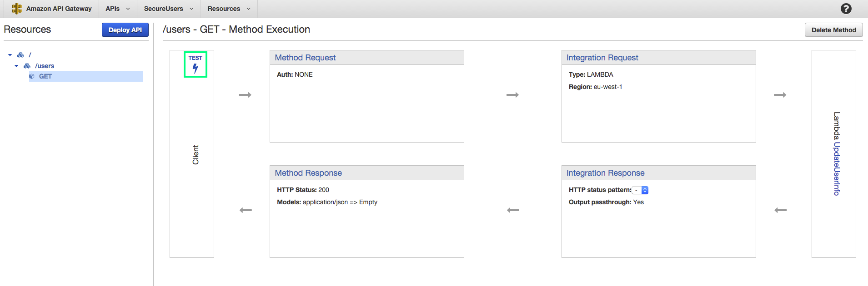868x286 pixels.
Task: Open the Method Request settings link
Action: point(305,58)
